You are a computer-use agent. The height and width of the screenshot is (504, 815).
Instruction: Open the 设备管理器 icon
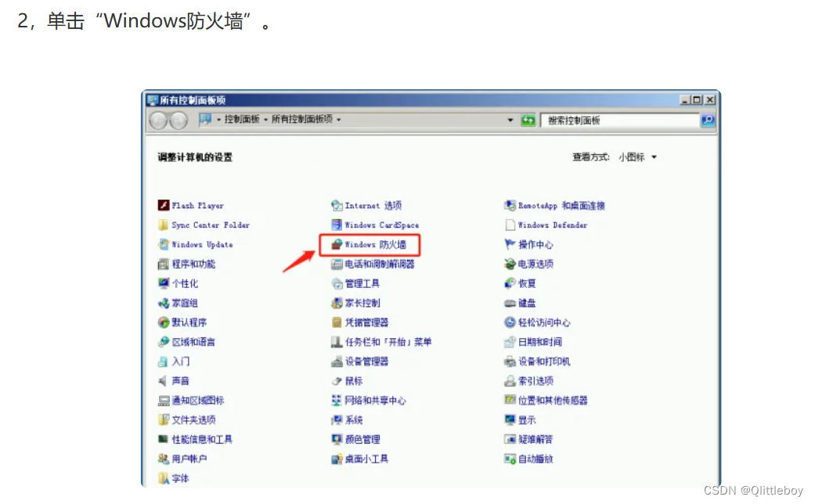tap(337, 362)
